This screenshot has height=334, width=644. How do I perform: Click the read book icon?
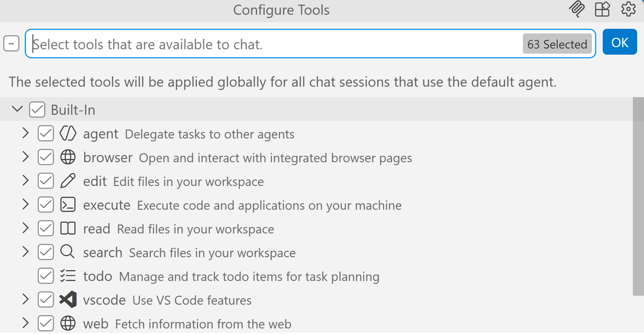click(68, 228)
